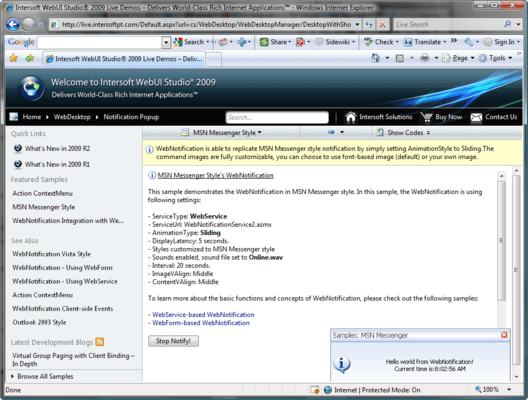Open What's New in 2009 R1
This screenshot has height=400, width=528.
(57, 164)
